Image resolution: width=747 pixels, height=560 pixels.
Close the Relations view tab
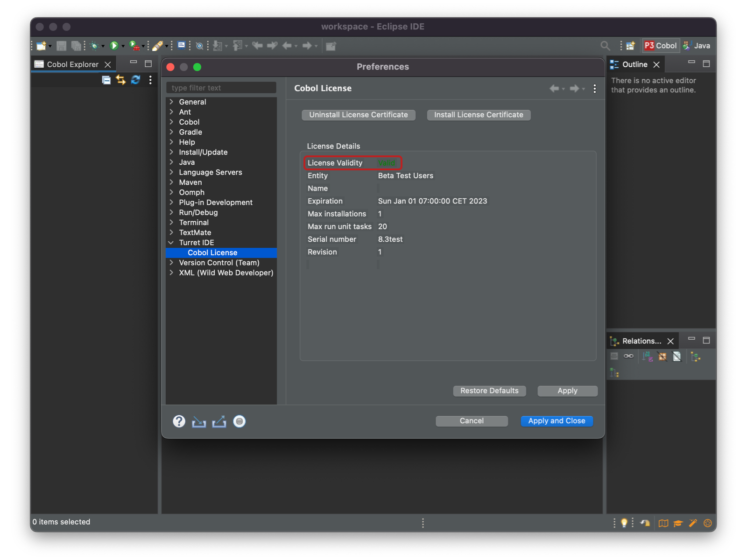[670, 341]
